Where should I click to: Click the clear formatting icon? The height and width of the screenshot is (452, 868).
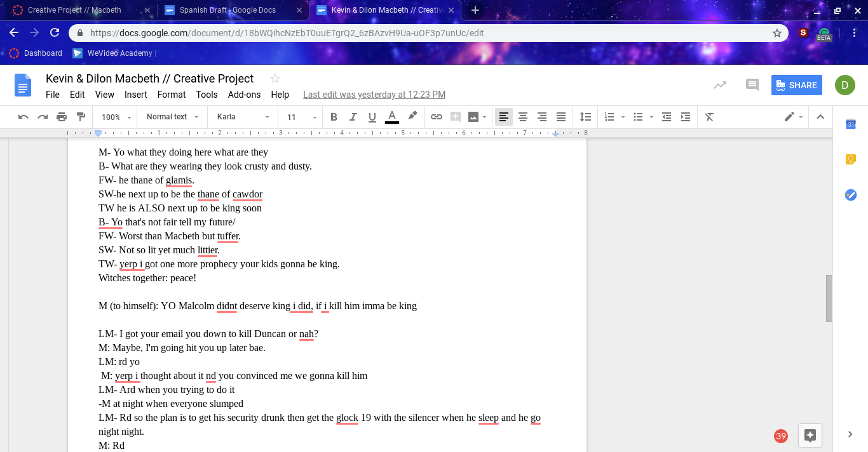[709, 117]
